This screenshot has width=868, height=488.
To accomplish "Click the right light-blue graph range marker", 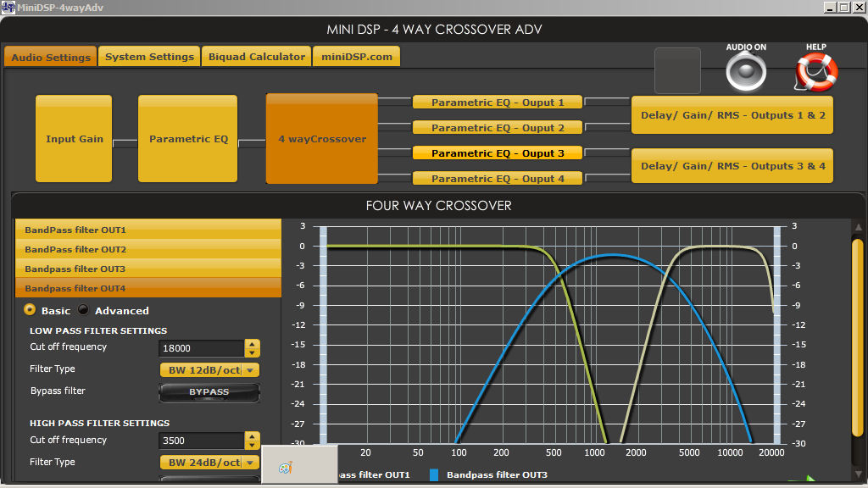I will click(x=776, y=335).
